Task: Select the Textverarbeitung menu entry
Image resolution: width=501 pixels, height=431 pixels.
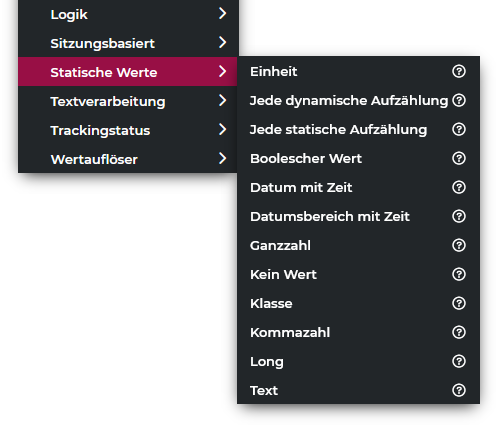Action: [x=128, y=101]
